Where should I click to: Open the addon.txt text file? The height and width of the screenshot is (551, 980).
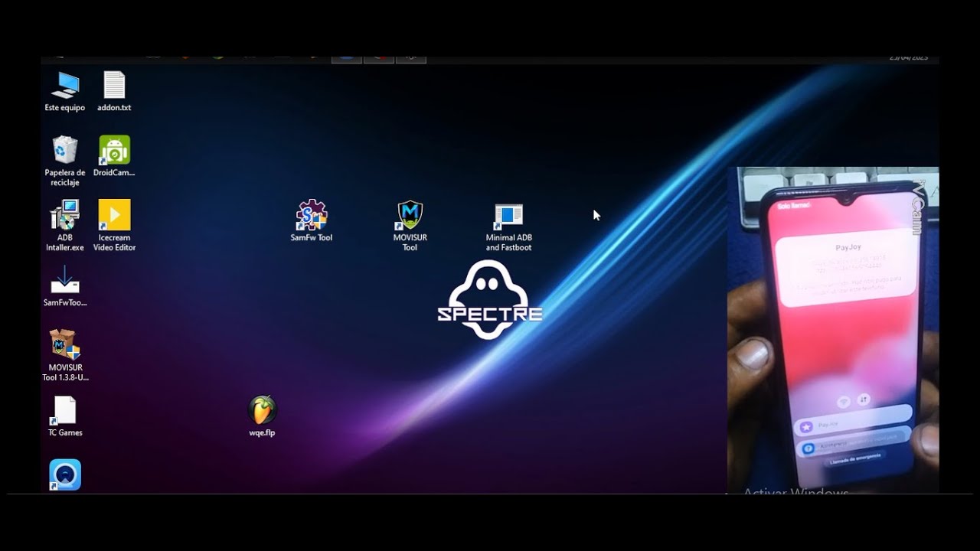[114, 92]
